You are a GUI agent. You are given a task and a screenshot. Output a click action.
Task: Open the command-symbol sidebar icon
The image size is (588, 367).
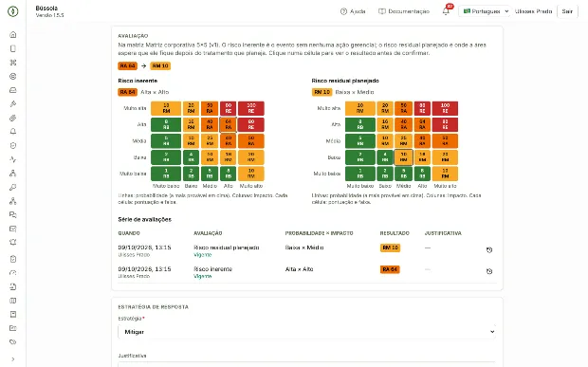[12, 63]
